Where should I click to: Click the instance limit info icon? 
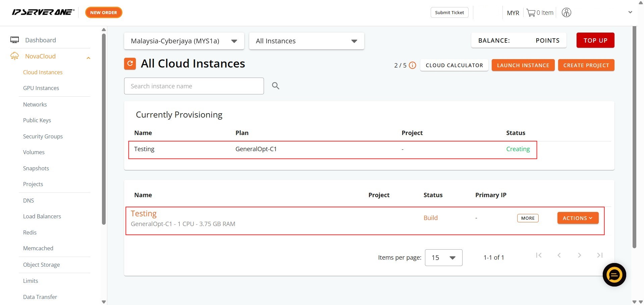pos(413,66)
